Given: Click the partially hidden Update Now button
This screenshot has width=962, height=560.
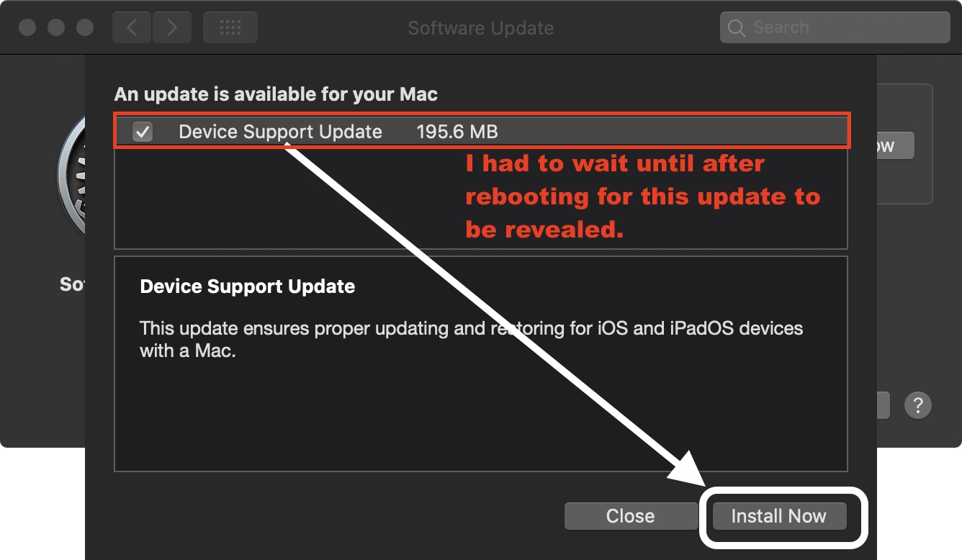Looking at the screenshot, I should point(895,145).
